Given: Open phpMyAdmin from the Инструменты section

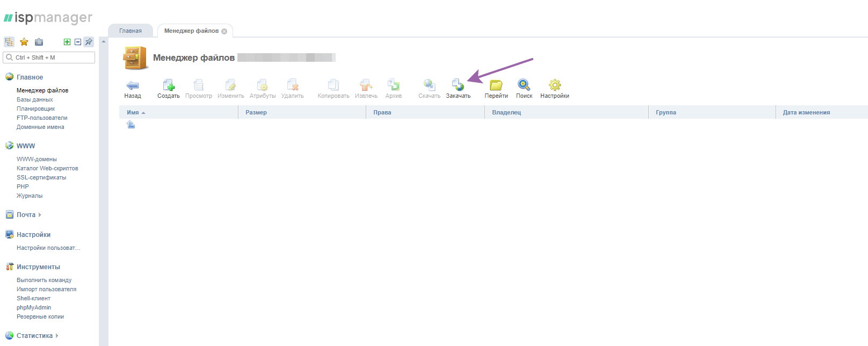Looking at the screenshot, I should click(34, 307).
